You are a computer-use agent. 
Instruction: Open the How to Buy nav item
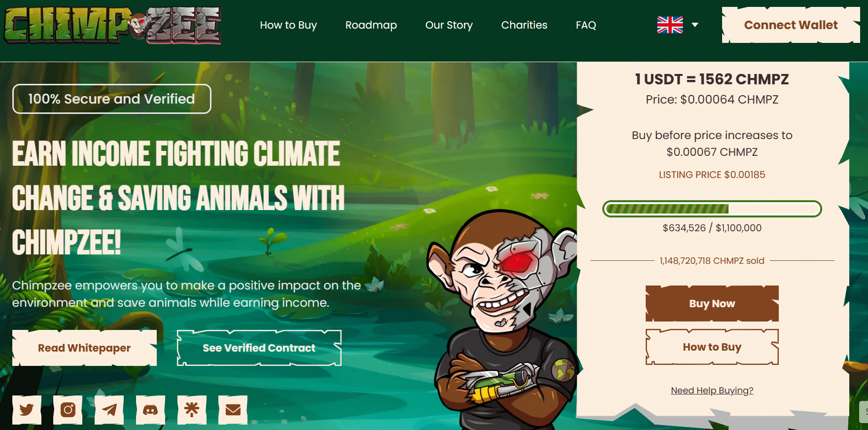tap(288, 25)
